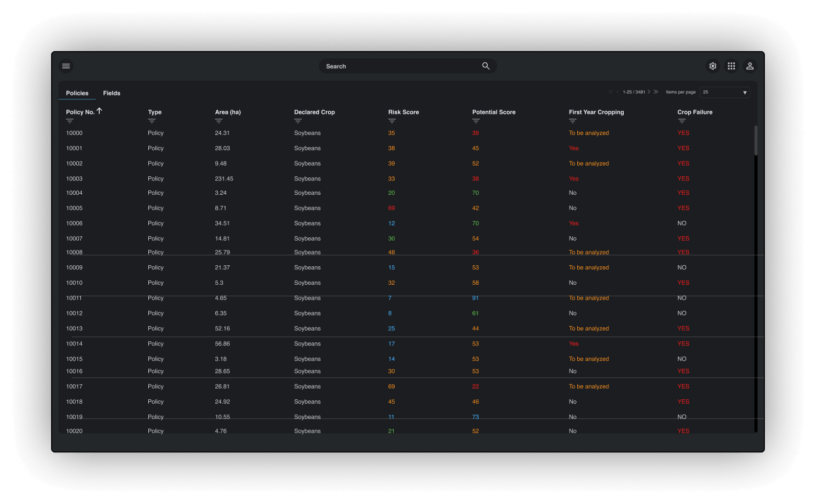
Task: Select policy number 10003
Action: [x=74, y=179]
